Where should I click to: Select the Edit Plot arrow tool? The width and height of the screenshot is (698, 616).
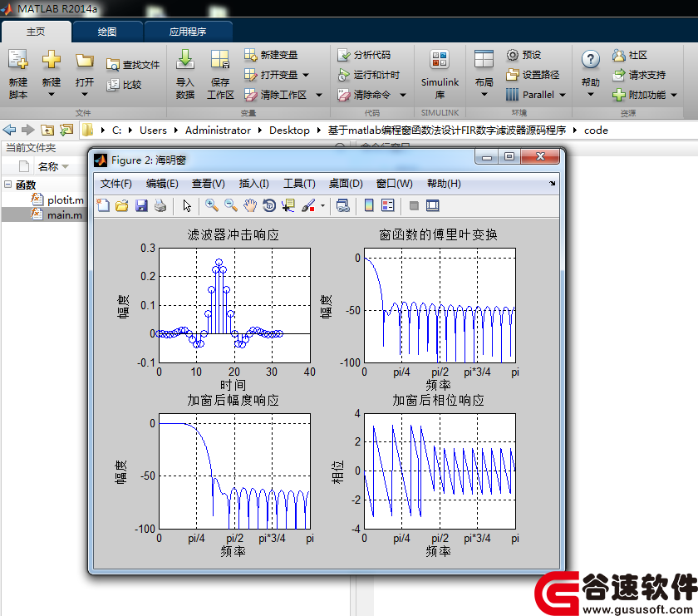point(187,205)
